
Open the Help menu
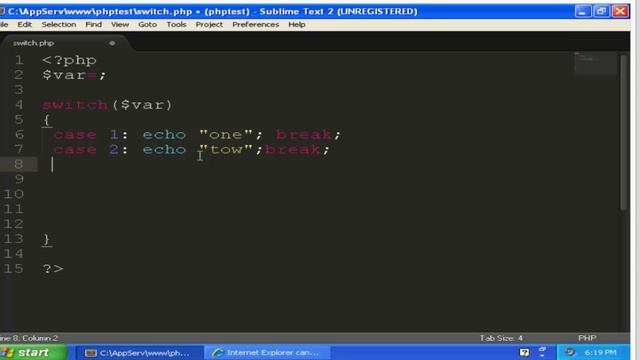pyautogui.click(x=297, y=24)
